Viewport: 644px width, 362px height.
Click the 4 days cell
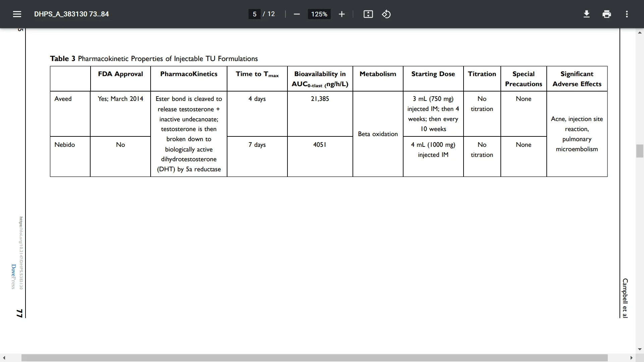pyautogui.click(x=257, y=99)
